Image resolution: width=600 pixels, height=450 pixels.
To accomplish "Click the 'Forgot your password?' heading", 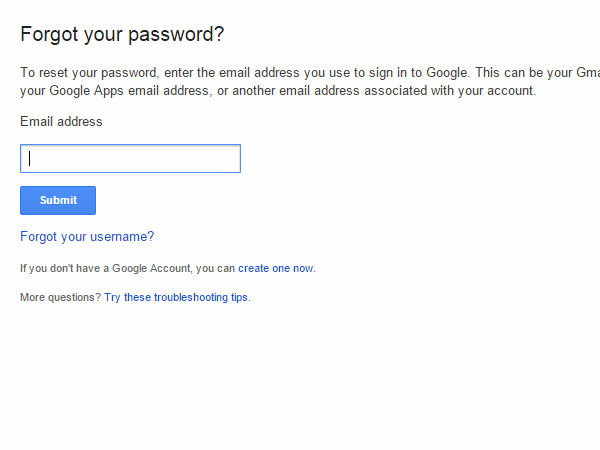I will 122,34.
